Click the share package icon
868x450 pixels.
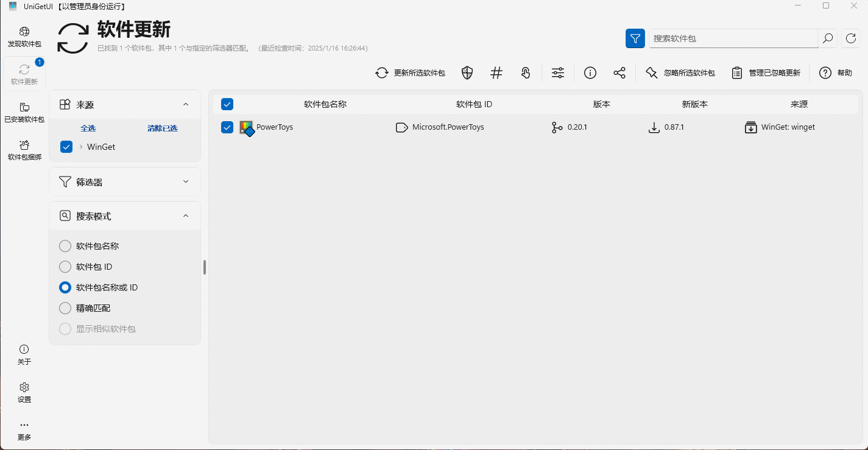pyautogui.click(x=619, y=73)
